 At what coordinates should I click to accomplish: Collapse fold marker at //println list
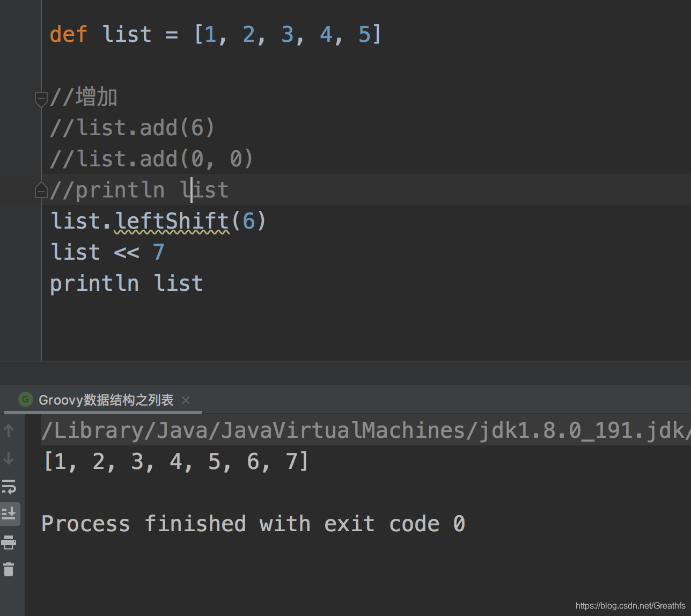[41, 190]
